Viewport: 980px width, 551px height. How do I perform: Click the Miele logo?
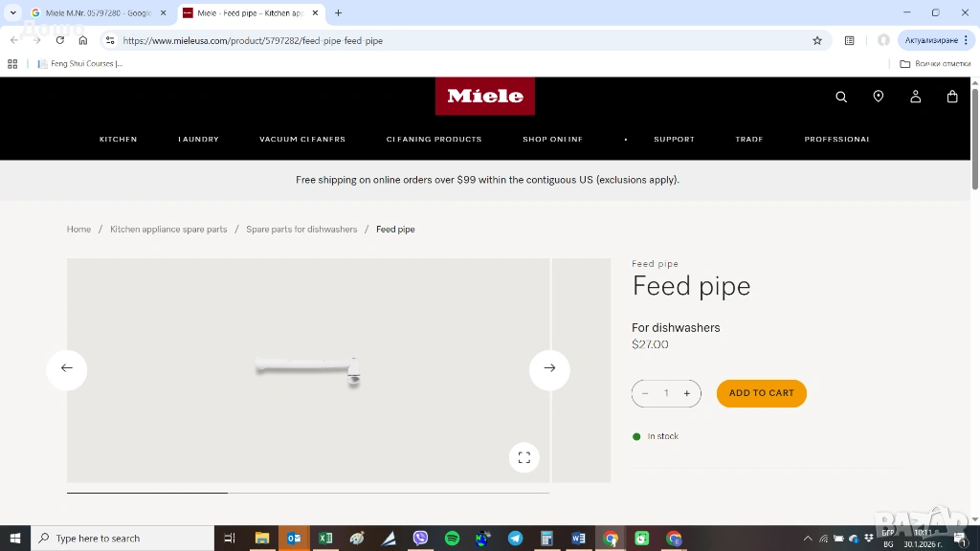click(485, 97)
